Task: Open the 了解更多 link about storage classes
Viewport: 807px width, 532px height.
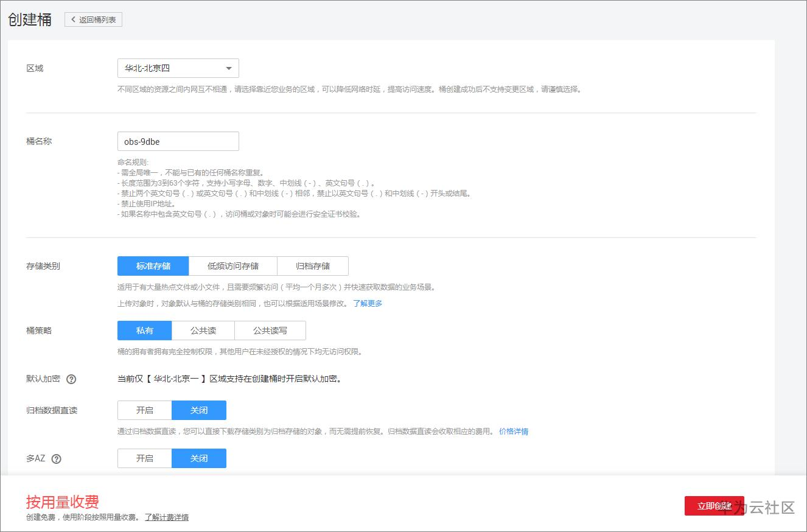Action: 368,303
